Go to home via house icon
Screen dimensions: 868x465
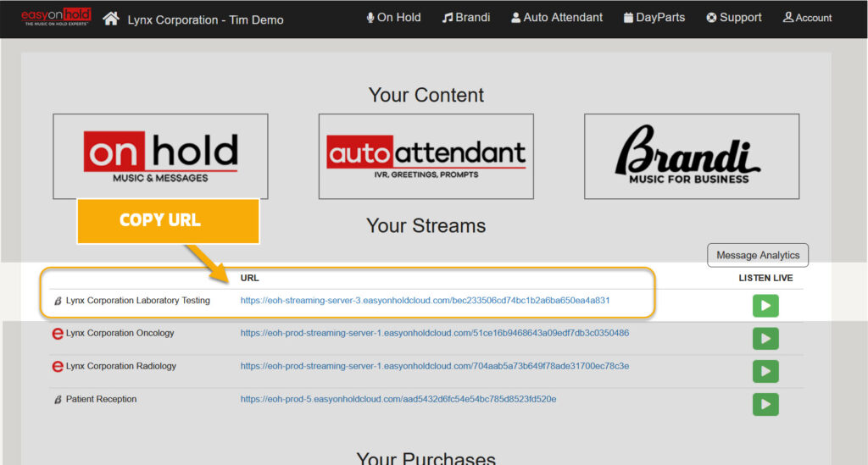[x=111, y=19]
